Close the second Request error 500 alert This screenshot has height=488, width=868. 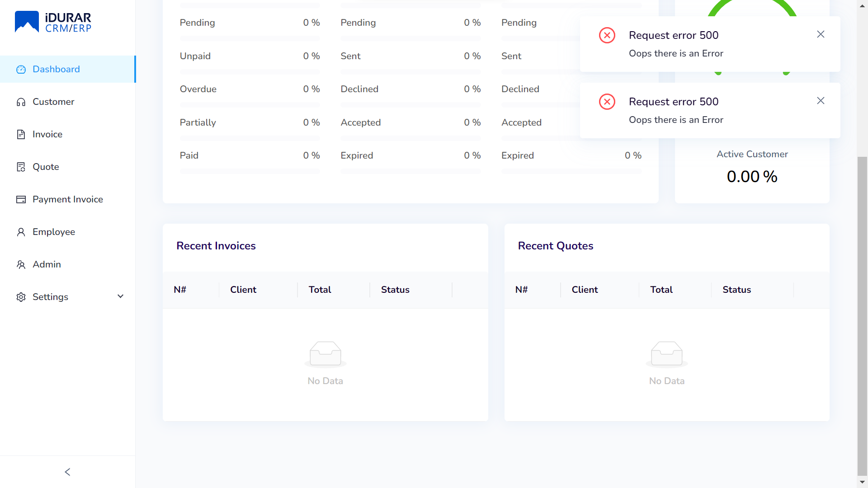pyautogui.click(x=821, y=100)
